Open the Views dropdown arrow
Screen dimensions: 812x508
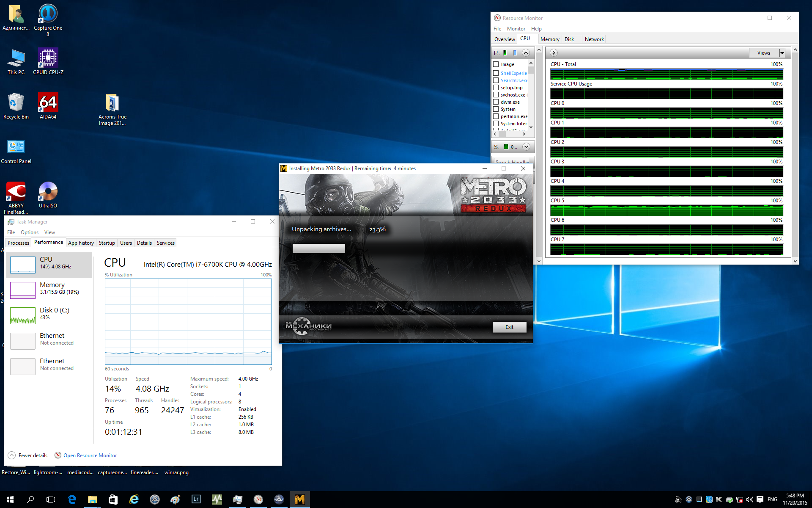[x=782, y=53]
